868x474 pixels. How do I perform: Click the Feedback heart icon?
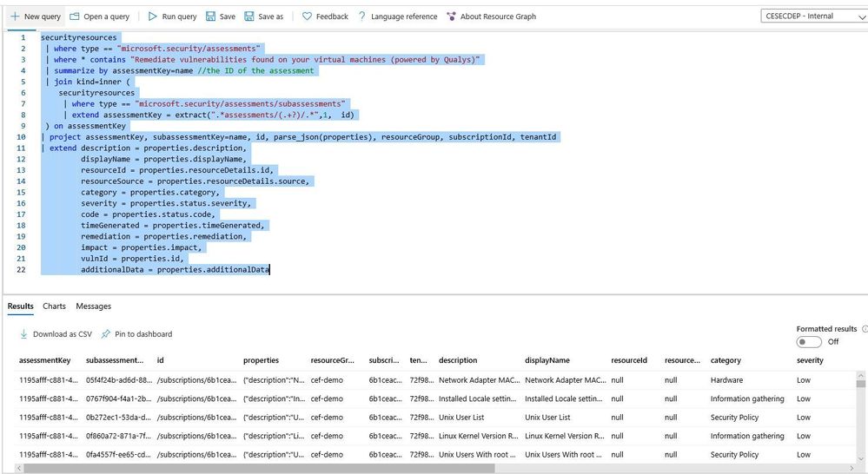(x=307, y=16)
